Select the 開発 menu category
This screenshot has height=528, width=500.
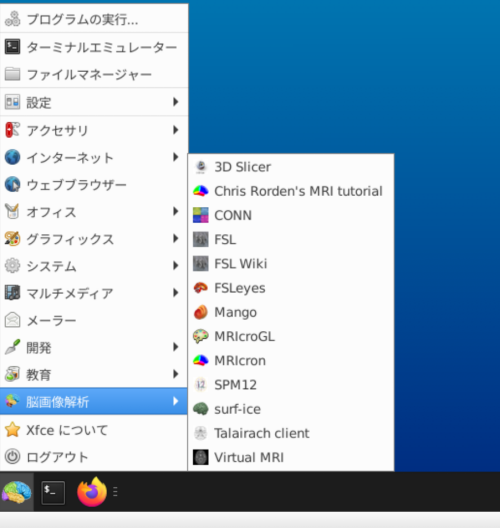94,348
